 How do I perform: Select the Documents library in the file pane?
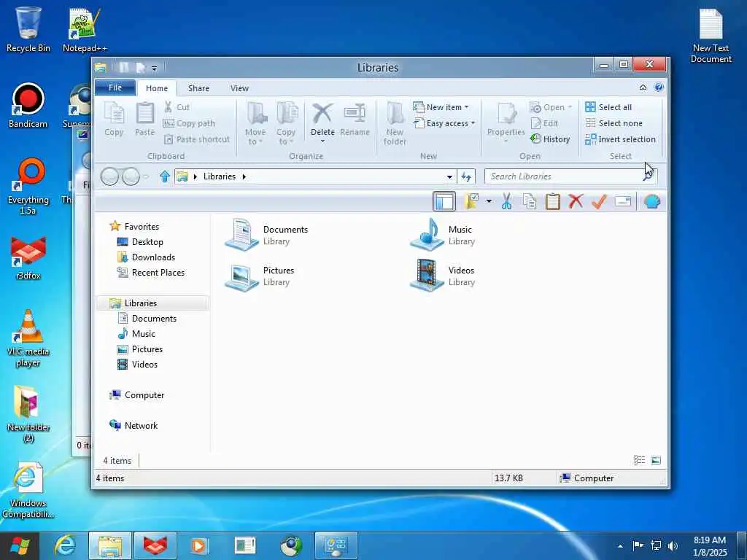[x=267, y=235]
